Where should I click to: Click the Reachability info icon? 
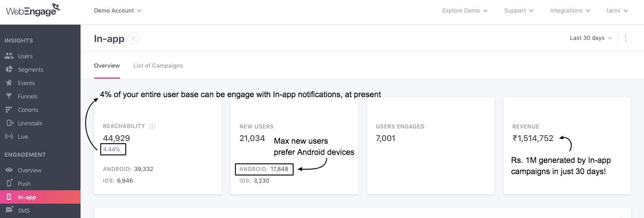pos(152,126)
